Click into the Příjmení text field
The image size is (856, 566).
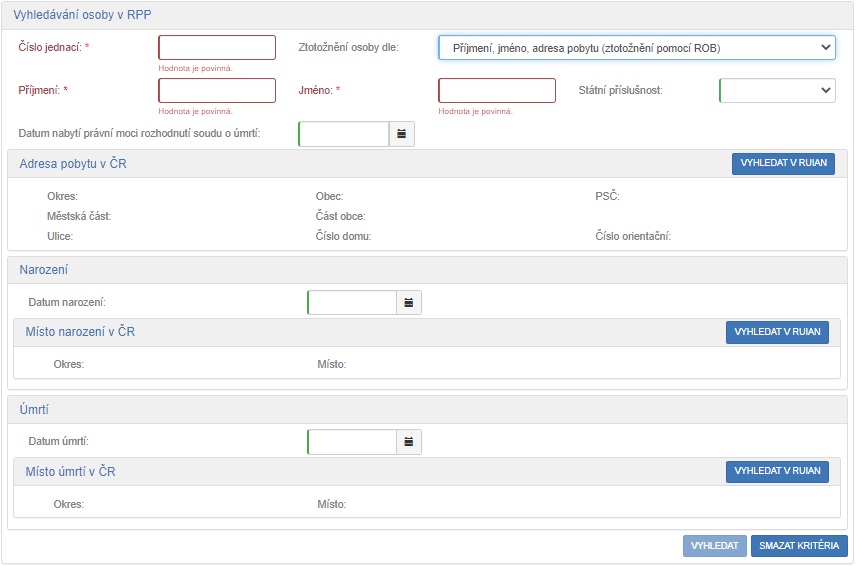[217, 90]
